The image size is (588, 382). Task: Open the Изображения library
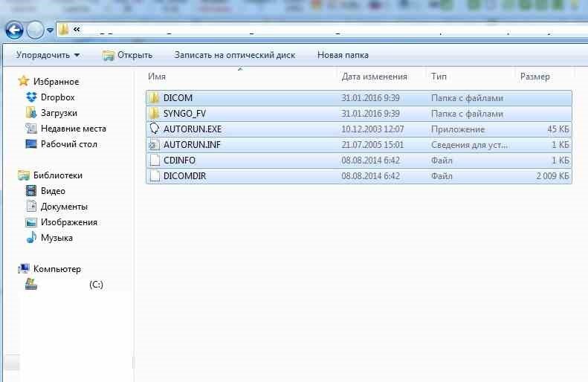point(69,222)
